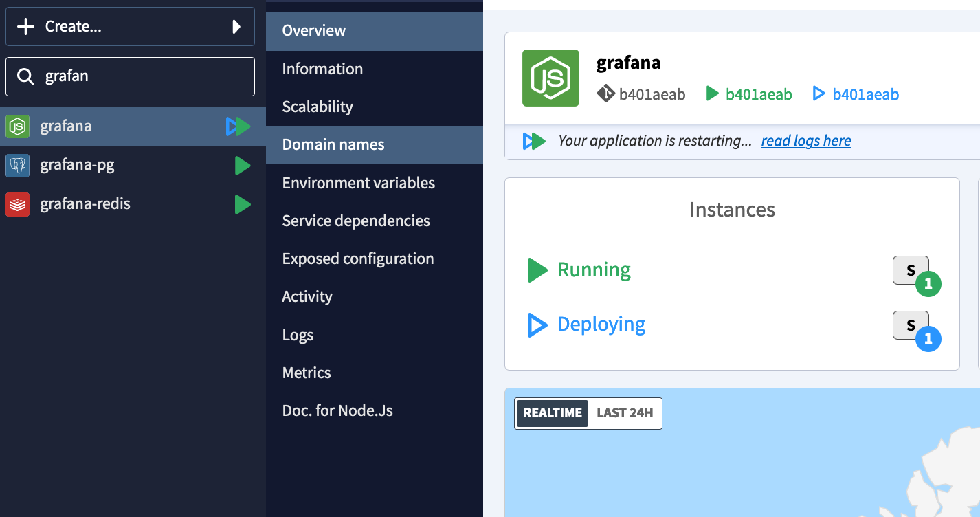Click the grafana restarting status icon in sidebar
Viewport: 980px width, 517px height.
coord(238,126)
